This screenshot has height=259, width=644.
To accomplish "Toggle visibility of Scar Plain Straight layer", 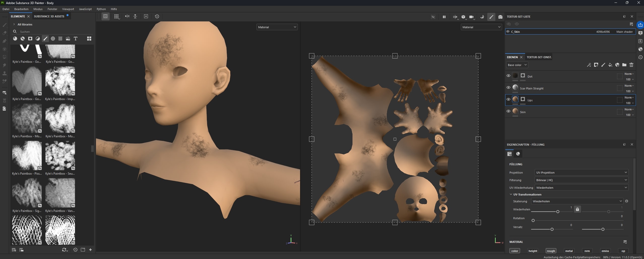I will [x=508, y=87].
